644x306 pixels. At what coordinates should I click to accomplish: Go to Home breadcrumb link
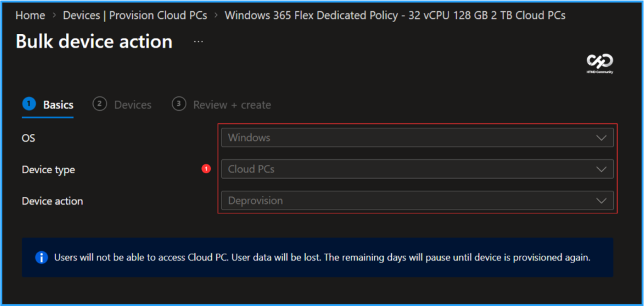(x=30, y=16)
